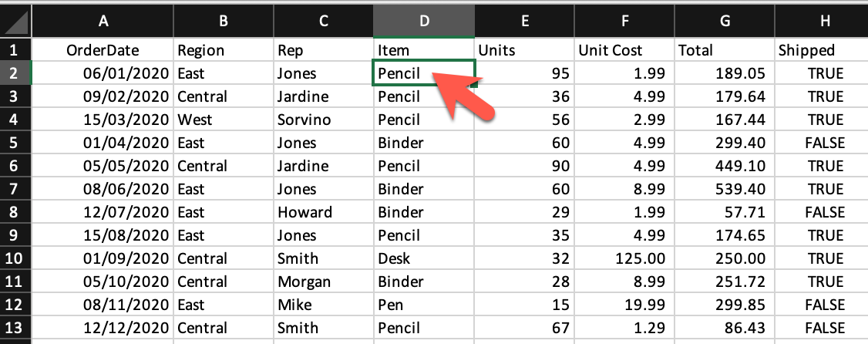Select column A header

103,22
